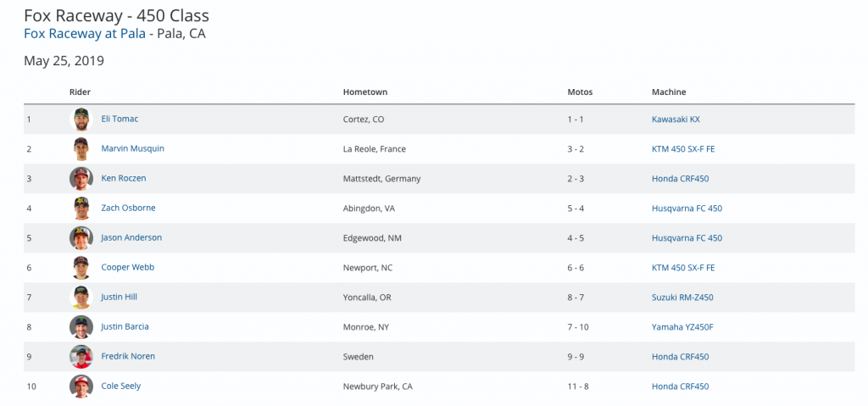The height and width of the screenshot is (406, 868).
Task: Click Eli Tomac's rider avatar photo
Action: click(81, 120)
